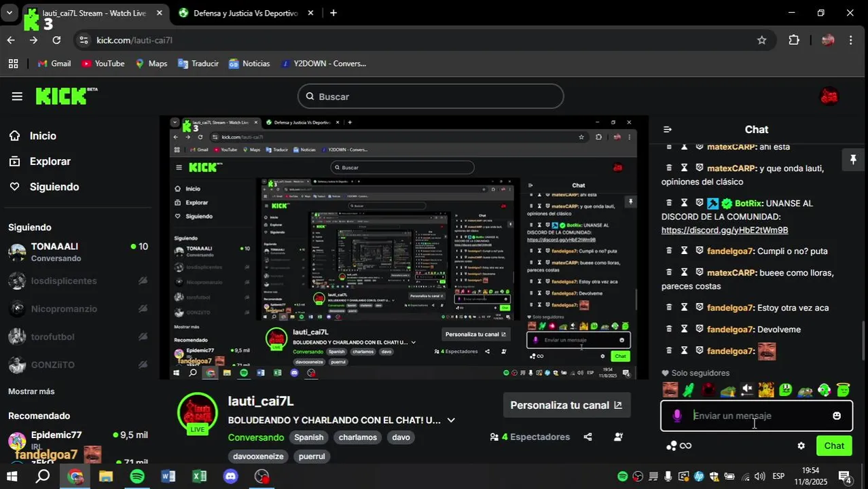This screenshot has width=868, height=489.
Task: Open the Traducir bookmark
Action: coord(198,64)
